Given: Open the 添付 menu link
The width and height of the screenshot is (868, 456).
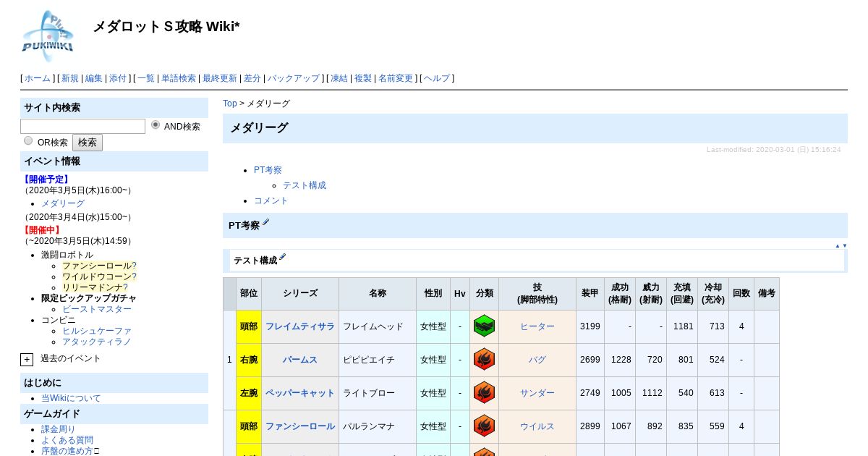Looking at the screenshot, I should pos(118,78).
